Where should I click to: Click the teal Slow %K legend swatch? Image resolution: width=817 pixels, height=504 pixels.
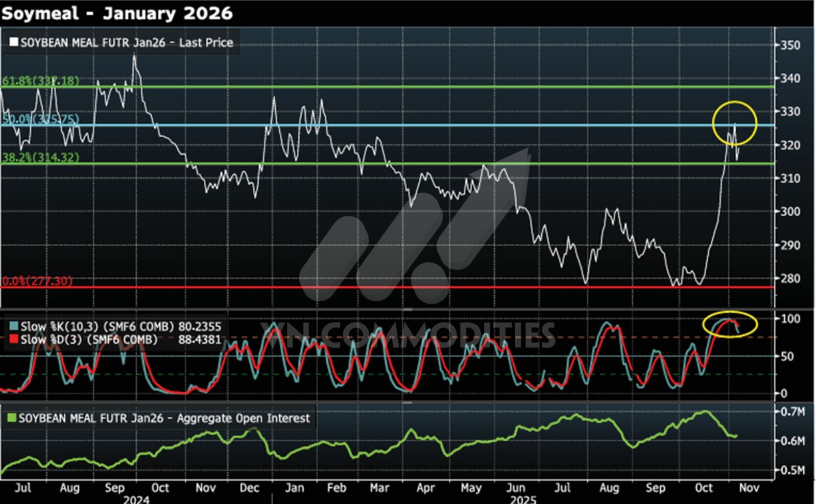tap(14, 326)
